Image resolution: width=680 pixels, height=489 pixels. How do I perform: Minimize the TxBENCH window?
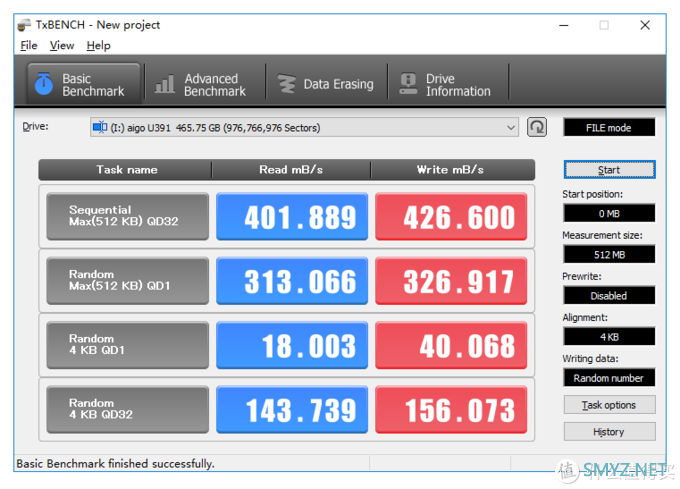pos(564,26)
